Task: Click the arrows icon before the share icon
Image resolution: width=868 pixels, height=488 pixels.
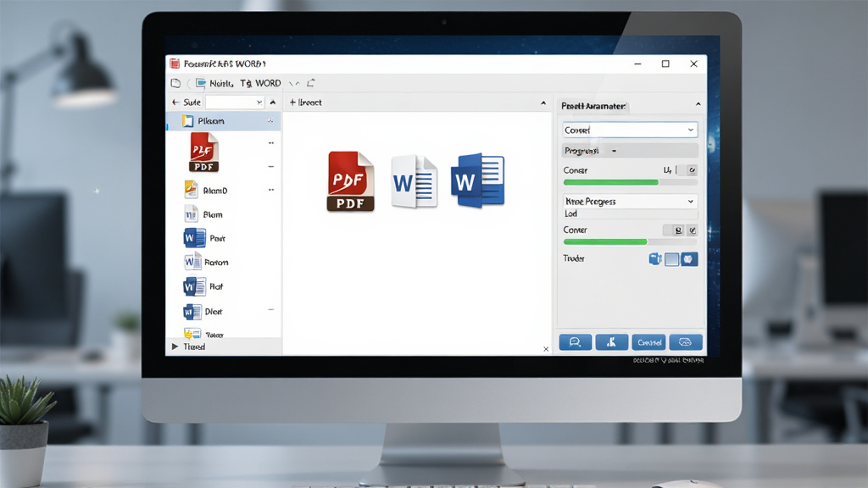Action: (294, 84)
